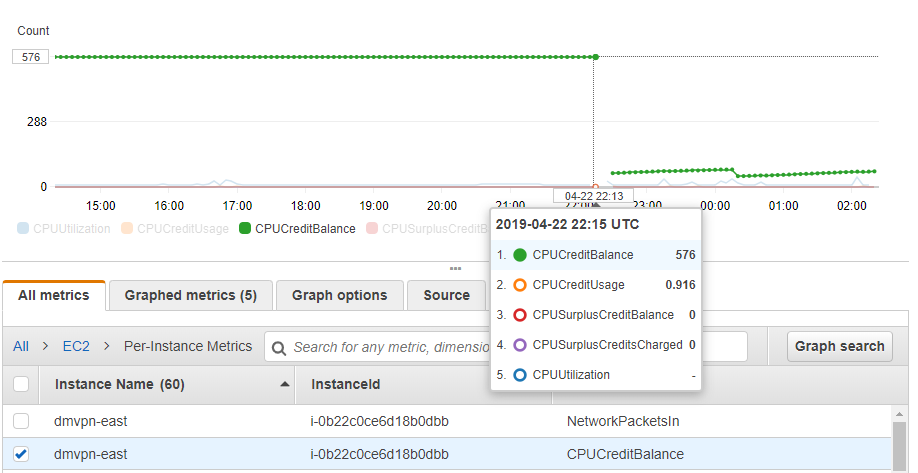This screenshot has height=473, width=918.
Task: Open the Graph options tab
Action: [x=339, y=295]
